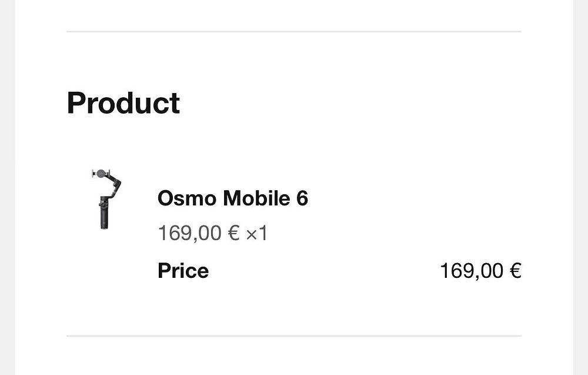588x375 pixels.
Task: Click the bold "Price" label
Action: (183, 271)
